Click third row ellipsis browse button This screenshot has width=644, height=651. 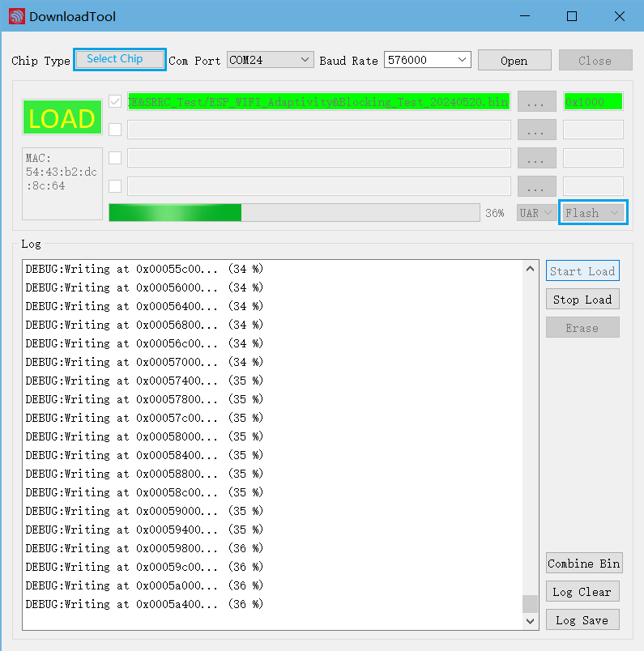pos(536,158)
